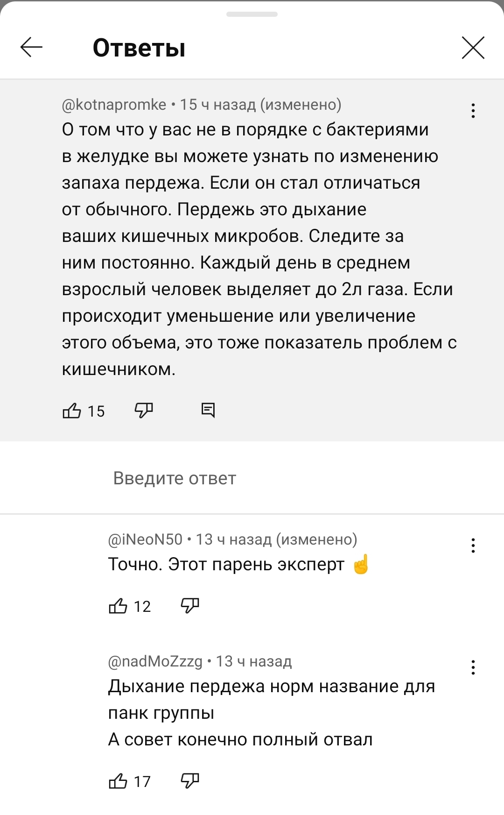Tap the drag handle atop the panel
Screen dimensions: 504x815
click(252, 14)
